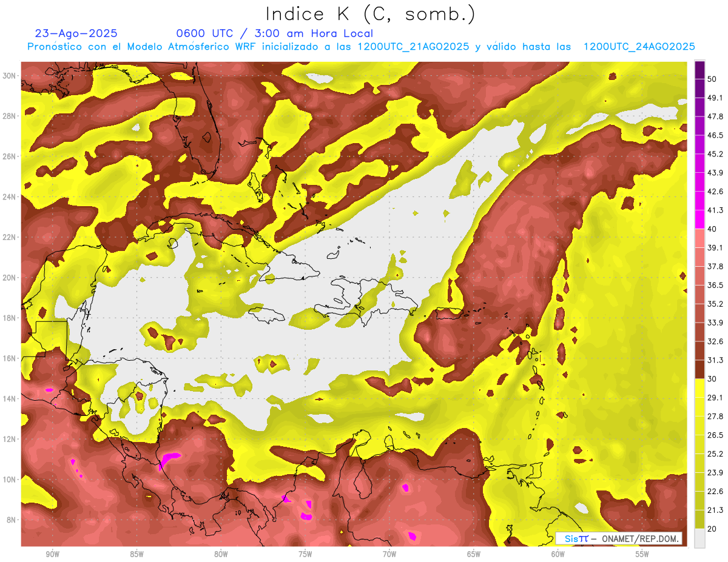Click the "Pronóstico con el Modelo Atmosférico WRF" line

coord(361,47)
